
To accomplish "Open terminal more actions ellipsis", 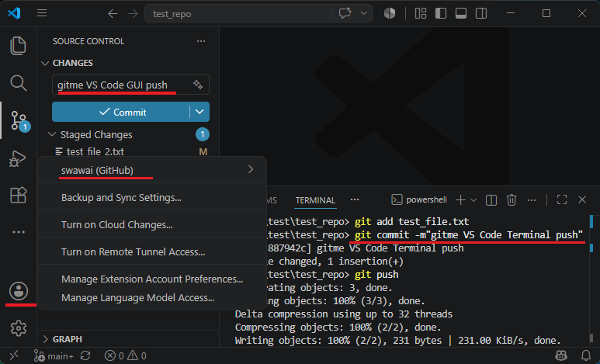I will pos(532,199).
